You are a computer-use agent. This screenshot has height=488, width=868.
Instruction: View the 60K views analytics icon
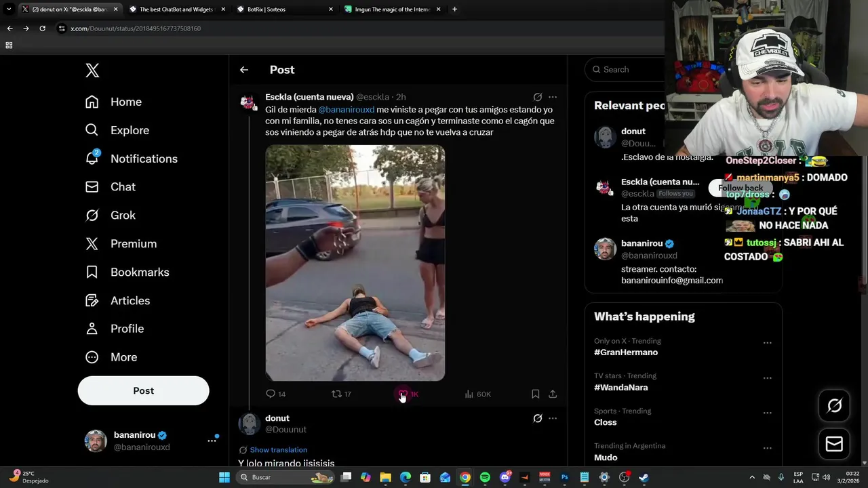[477, 394]
